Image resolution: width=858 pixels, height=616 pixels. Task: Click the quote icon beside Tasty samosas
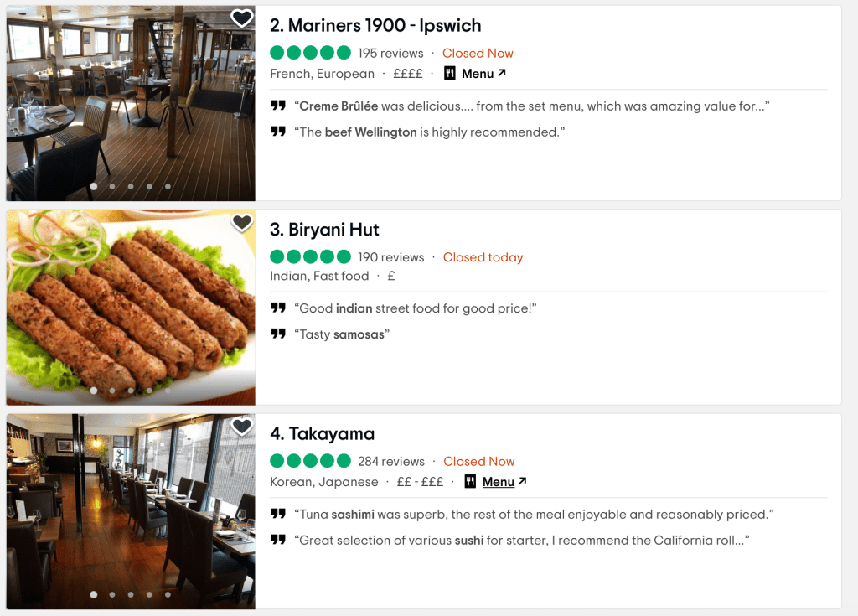278,334
